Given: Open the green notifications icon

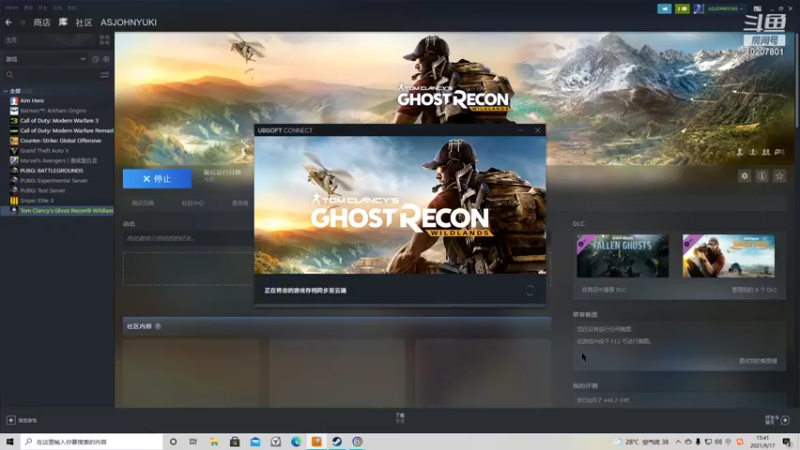Looking at the screenshot, I should (x=682, y=9).
